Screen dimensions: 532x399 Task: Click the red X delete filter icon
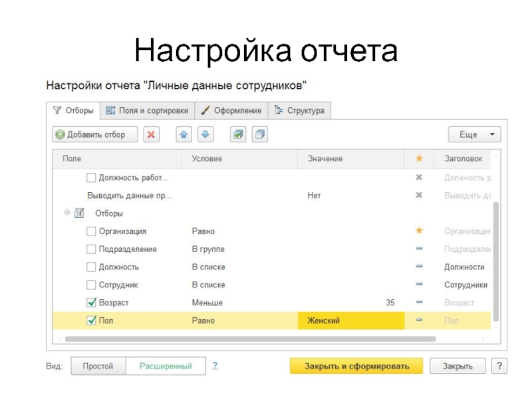[152, 134]
